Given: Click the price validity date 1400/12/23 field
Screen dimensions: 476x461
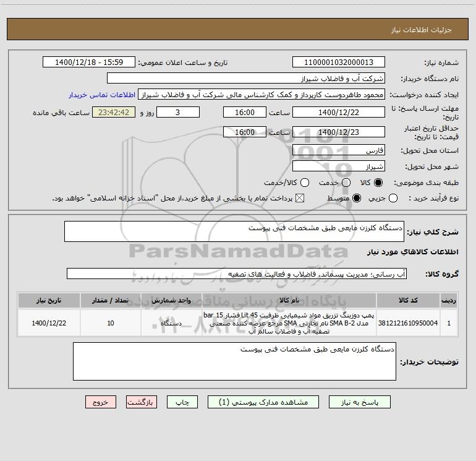Looking at the screenshot, I should coord(339,132).
